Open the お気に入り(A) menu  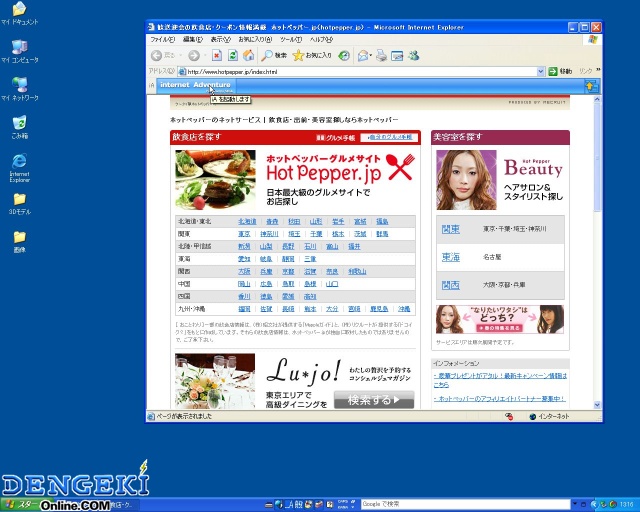[x=255, y=40]
